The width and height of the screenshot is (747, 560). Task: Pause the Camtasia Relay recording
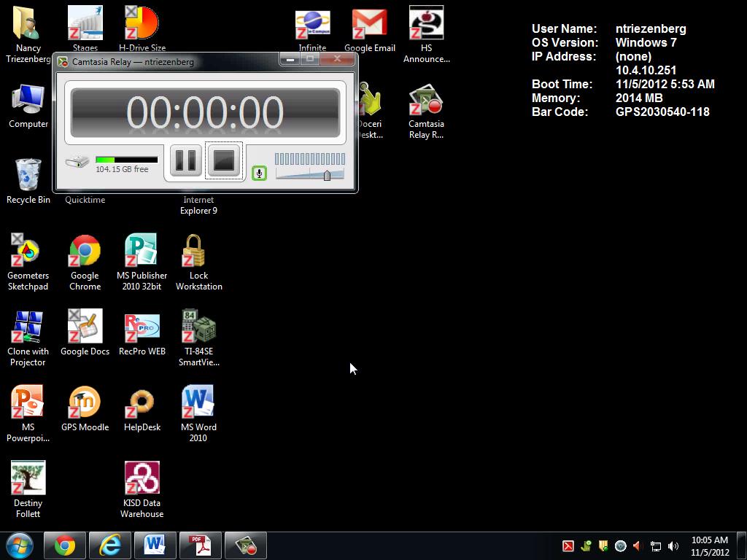186,160
